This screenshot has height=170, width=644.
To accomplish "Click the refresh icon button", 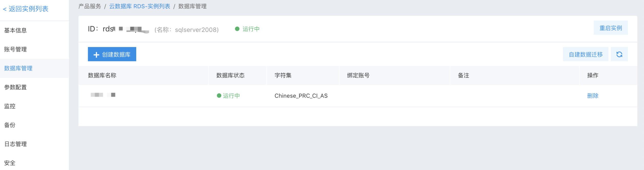I will point(619,54).
